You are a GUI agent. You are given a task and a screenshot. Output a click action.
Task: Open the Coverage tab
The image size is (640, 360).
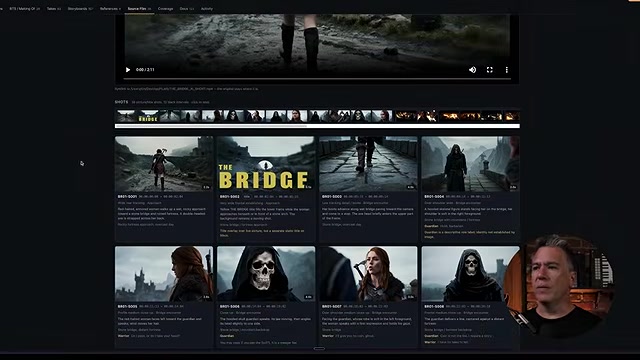click(x=165, y=9)
